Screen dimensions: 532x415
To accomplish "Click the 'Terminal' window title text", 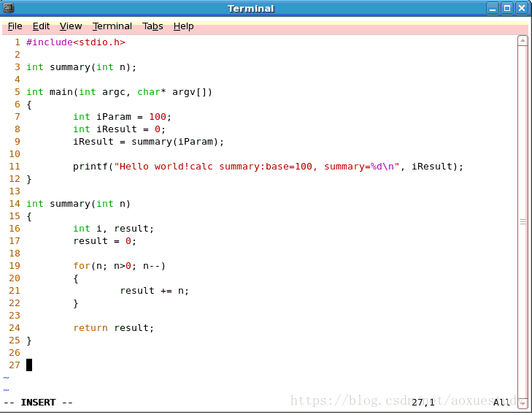I will (251, 9).
